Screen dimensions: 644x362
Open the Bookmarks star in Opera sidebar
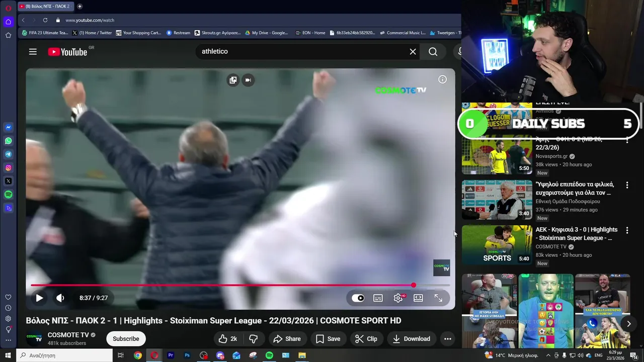pos(9,35)
